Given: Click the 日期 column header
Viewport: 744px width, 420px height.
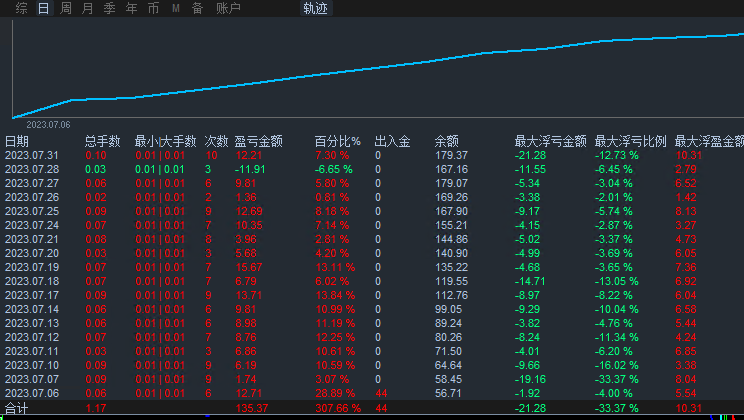Looking at the screenshot, I should 17,141.
